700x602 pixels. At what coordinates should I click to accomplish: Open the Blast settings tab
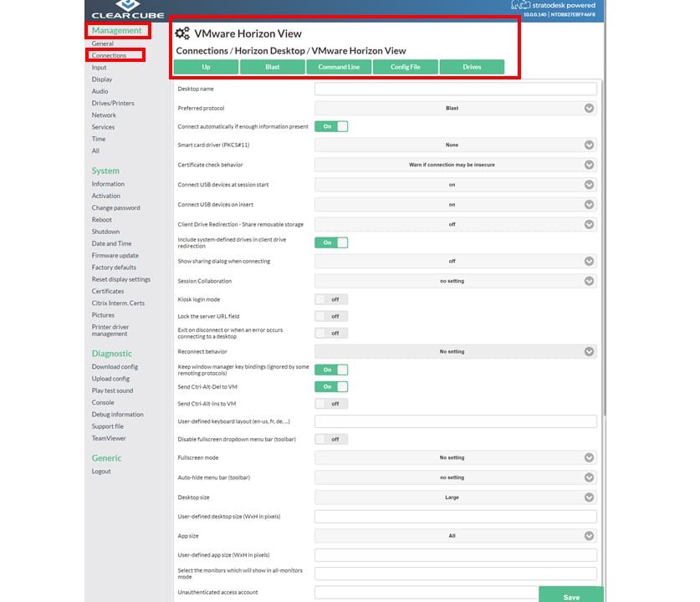pyautogui.click(x=273, y=67)
